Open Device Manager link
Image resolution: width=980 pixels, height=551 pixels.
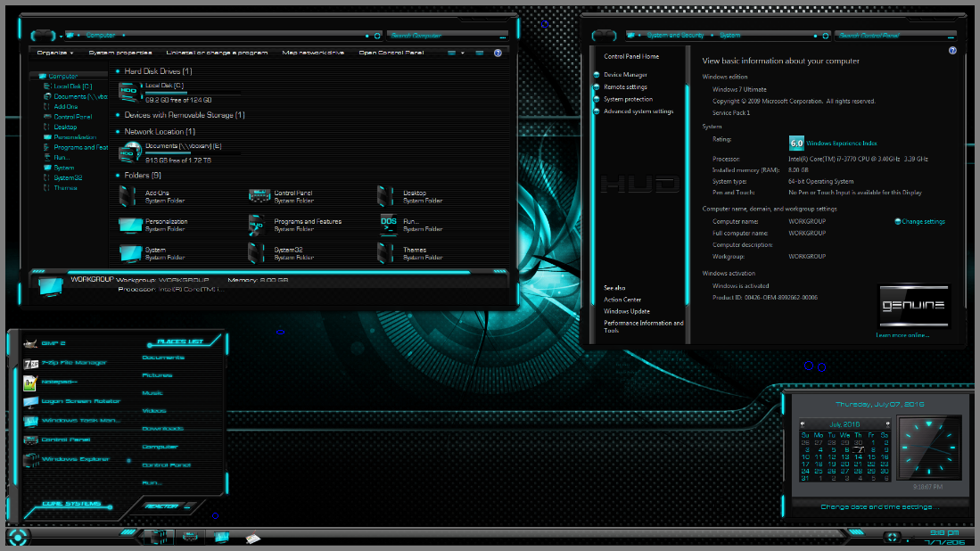point(625,74)
